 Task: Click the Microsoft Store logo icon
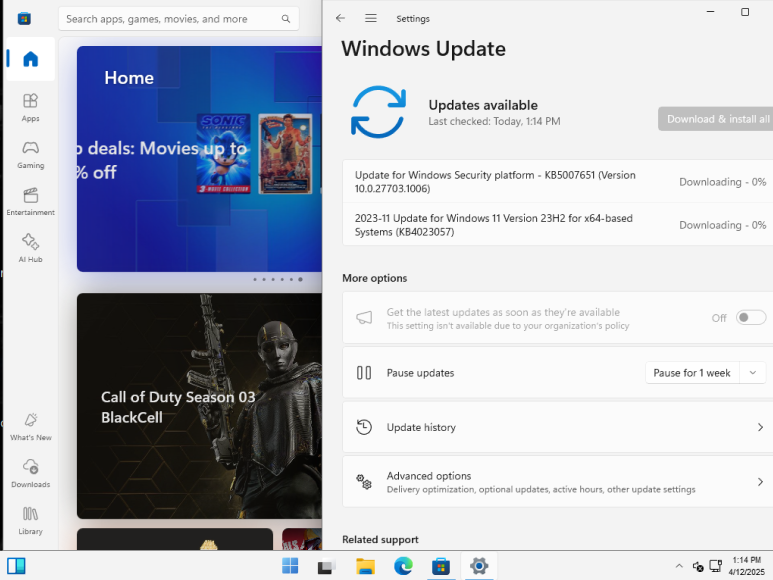pos(24,19)
